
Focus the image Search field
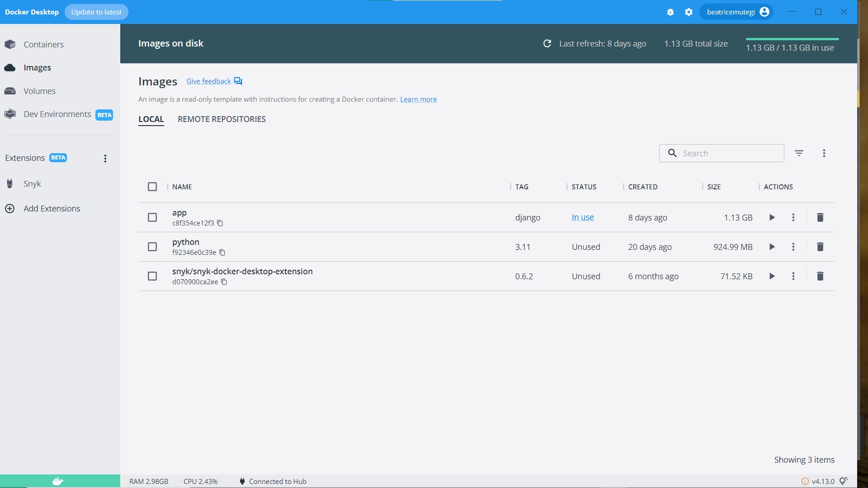722,153
